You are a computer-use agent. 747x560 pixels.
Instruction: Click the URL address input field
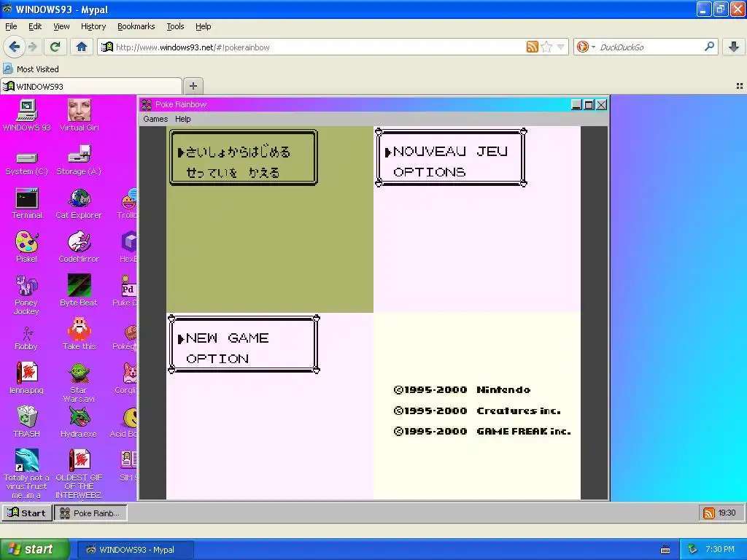[x=318, y=47]
